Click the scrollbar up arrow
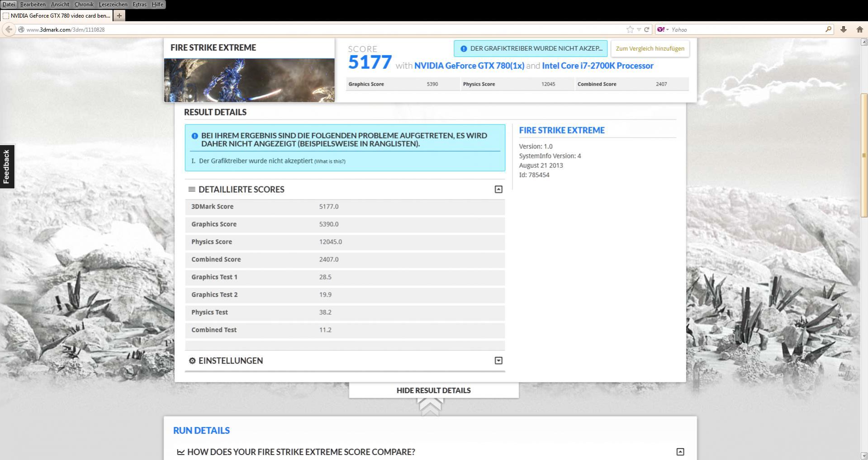The image size is (868, 460). pos(864,42)
